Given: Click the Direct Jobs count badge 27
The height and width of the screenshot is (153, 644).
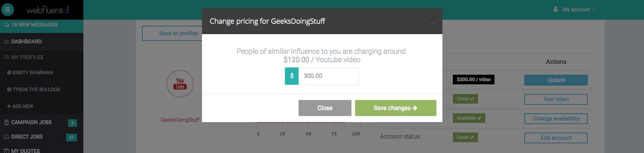Looking at the screenshot, I should (x=71, y=137).
